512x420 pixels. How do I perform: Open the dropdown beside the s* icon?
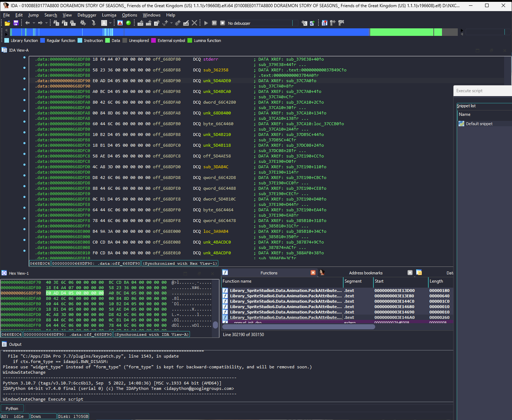tap(171, 23)
